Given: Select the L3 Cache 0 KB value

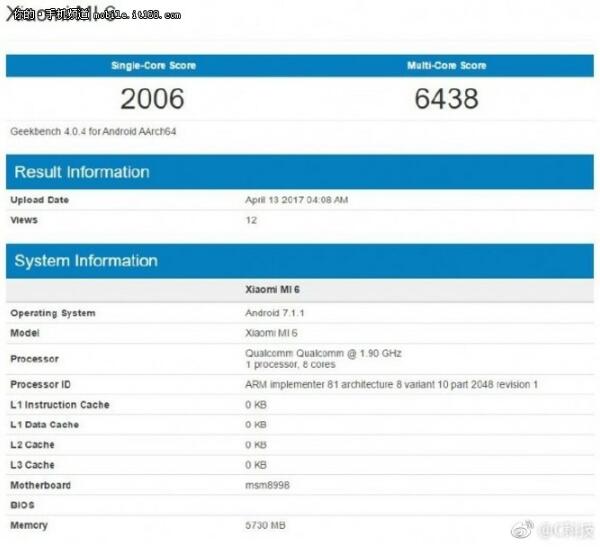Looking at the screenshot, I should [x=256, y=465].
